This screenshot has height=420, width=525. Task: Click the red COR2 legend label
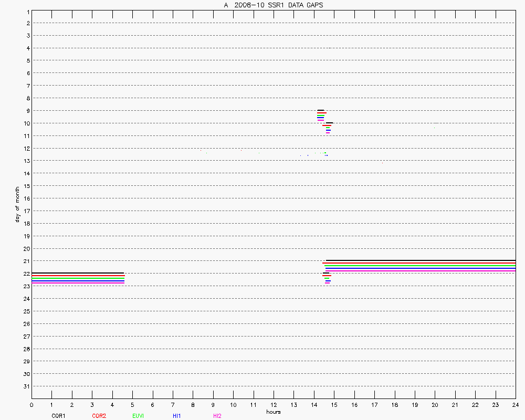point(99,416)
